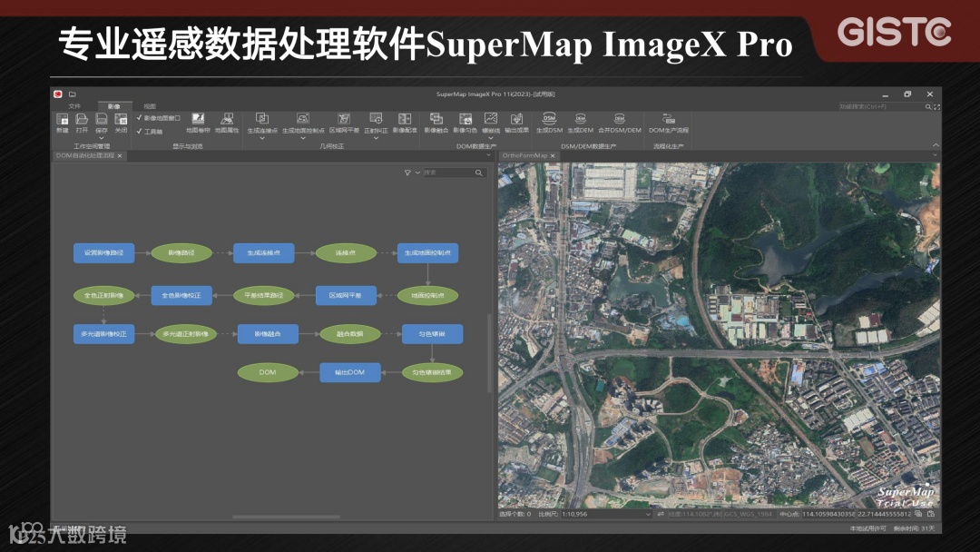980x552 pixels.
Task: Select the blue 区域网平差 workflow node
Action: click(346, 295)
